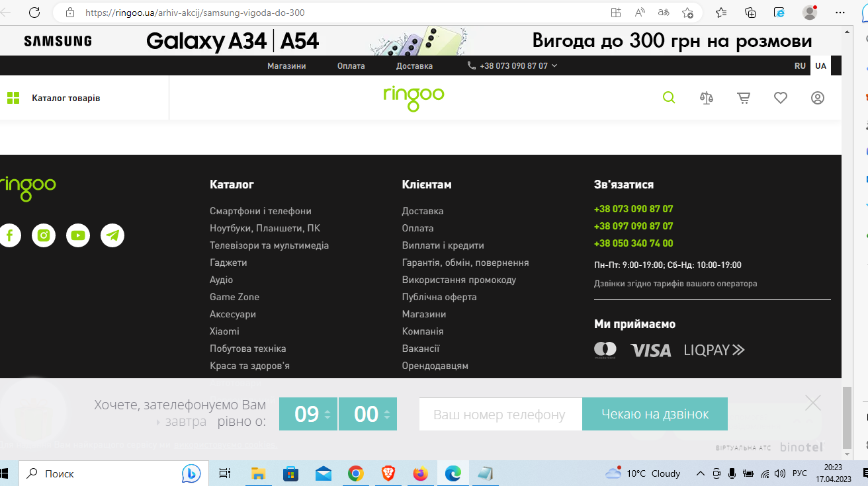Open Ringoo Telegram channel icon

pos(112,235)
